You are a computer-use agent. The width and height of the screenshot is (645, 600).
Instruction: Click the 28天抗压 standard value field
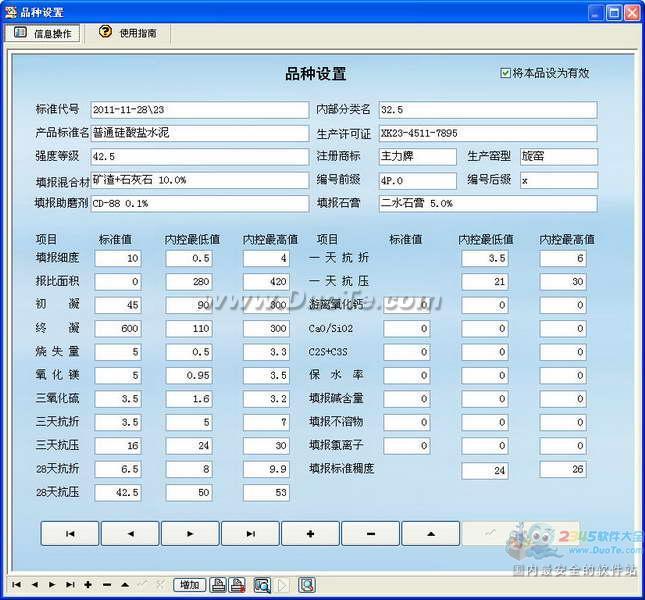tap(116, 493)
